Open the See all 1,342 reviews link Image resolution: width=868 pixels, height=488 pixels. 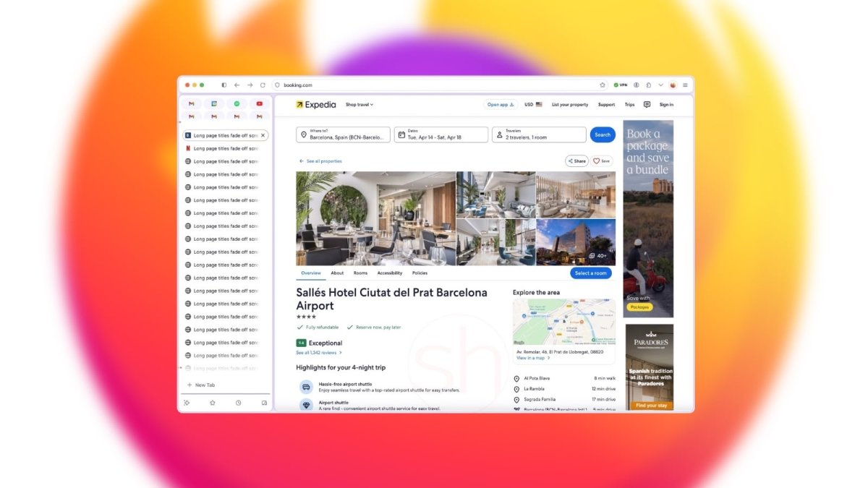tap(318, 352)
